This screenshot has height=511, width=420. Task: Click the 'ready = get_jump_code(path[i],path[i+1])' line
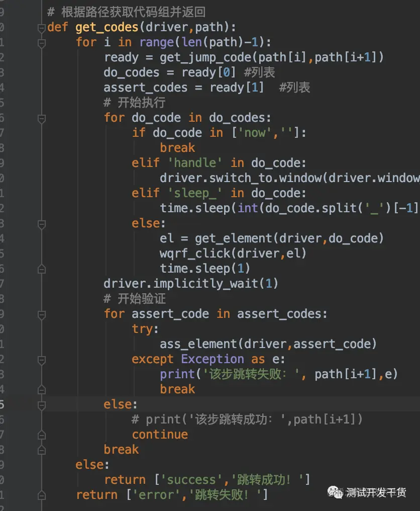click(x=244, y=57)
